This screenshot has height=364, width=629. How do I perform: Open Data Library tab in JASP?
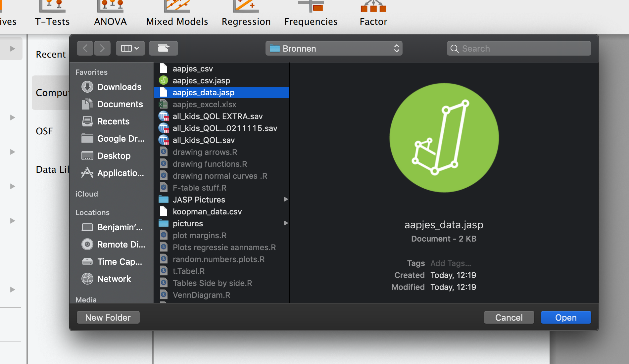pos(51,169)
